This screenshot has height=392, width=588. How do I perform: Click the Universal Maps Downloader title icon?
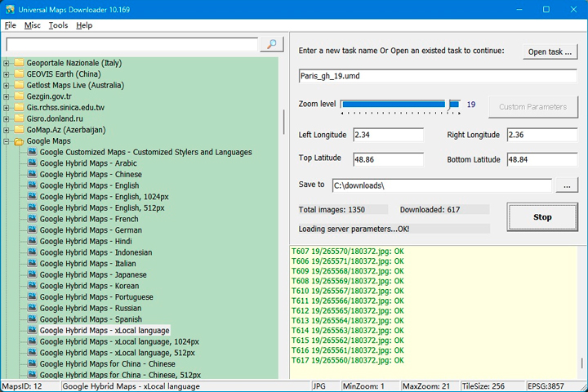(10, 9)
